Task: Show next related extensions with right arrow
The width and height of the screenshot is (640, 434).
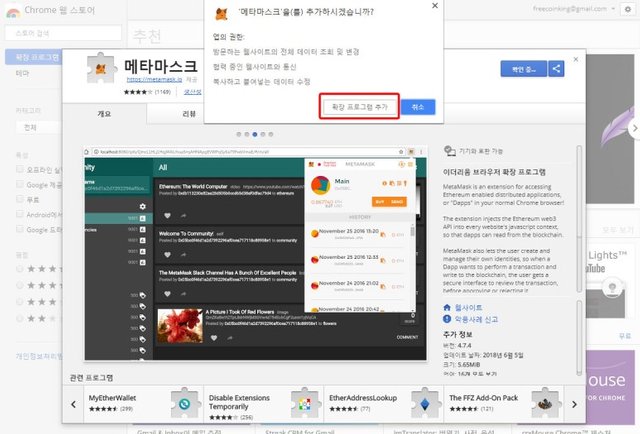Action: point(574,404)
